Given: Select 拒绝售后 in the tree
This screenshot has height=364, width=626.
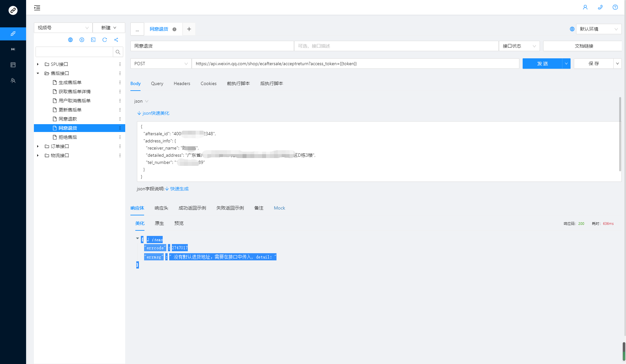Looking at the screenshot, I should [x=68, y=137].
